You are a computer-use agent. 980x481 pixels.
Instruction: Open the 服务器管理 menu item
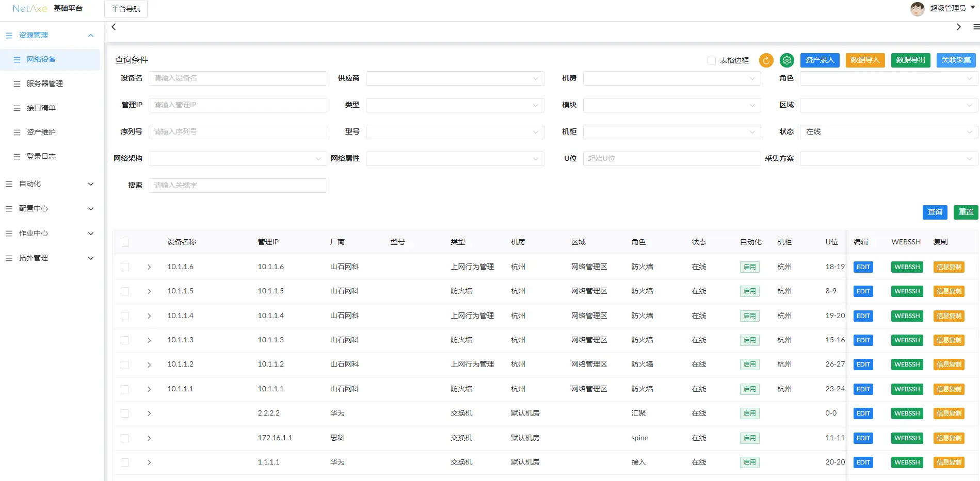[50, 84]
